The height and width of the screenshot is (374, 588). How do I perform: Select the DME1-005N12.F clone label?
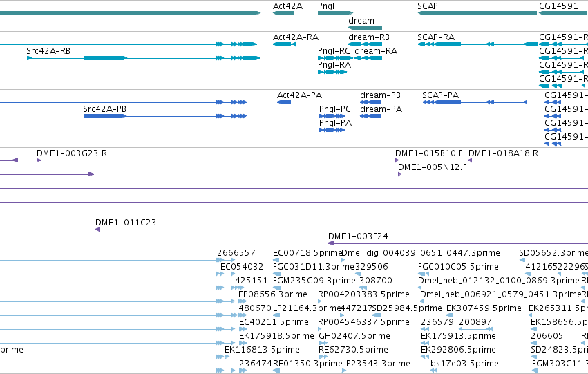(x=433, y=167)
